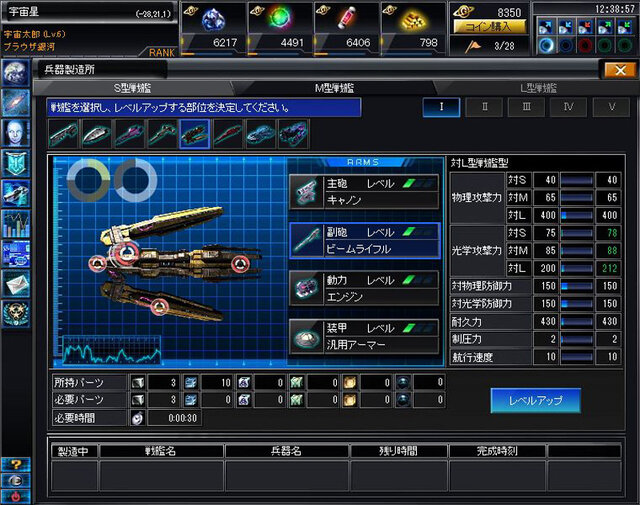Switch to the L型戦艦 tab
640x505 pixels.
538,88
